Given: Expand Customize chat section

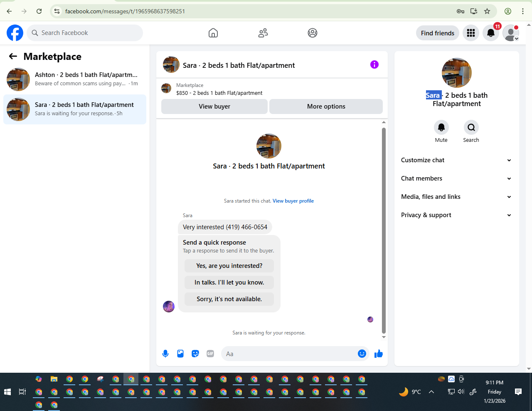Looking at the screenshot, I should [456, 160].
